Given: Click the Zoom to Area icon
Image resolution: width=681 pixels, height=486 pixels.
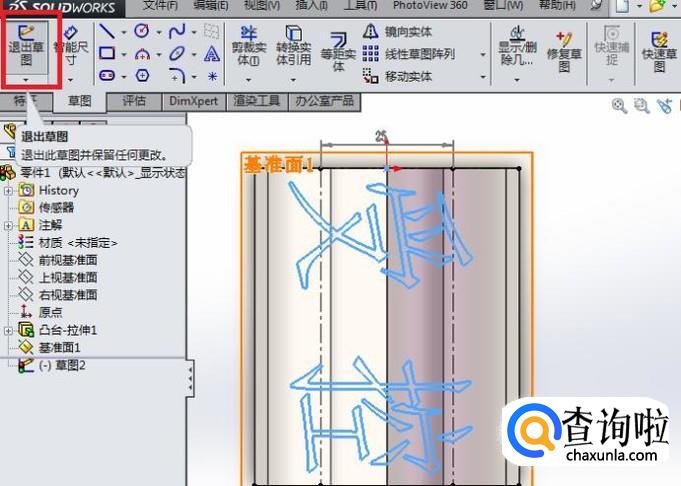Looking at the screenshot, I should pos(641,105).
